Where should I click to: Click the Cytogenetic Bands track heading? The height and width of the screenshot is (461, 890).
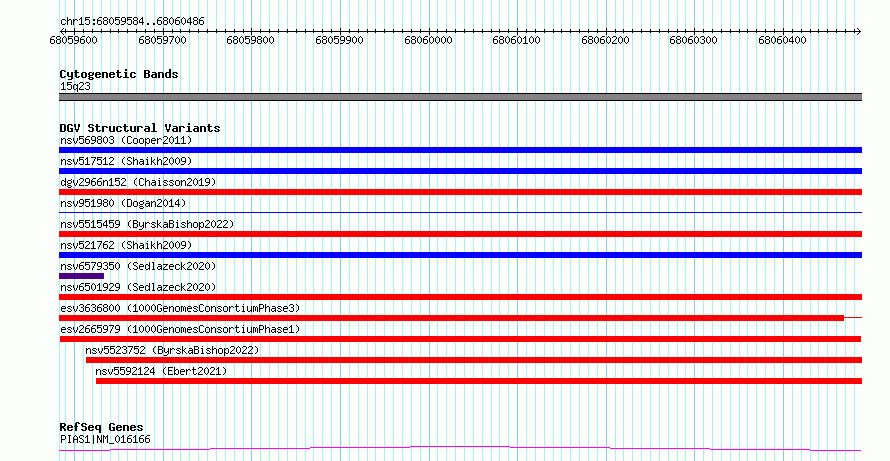[x=119, y=74]
